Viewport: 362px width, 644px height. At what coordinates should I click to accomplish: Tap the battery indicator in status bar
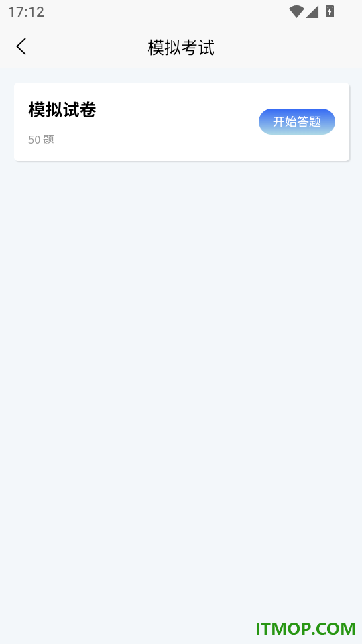[330, 11]
